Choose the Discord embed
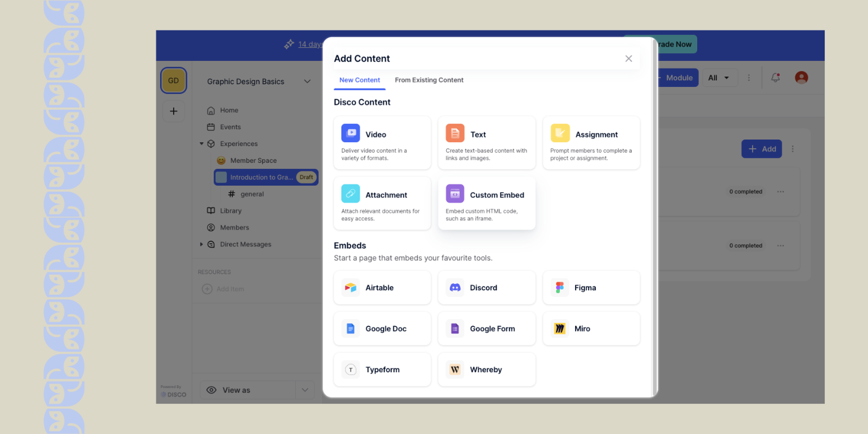Viewport: 868px width, 434px height. click(487, 288)
